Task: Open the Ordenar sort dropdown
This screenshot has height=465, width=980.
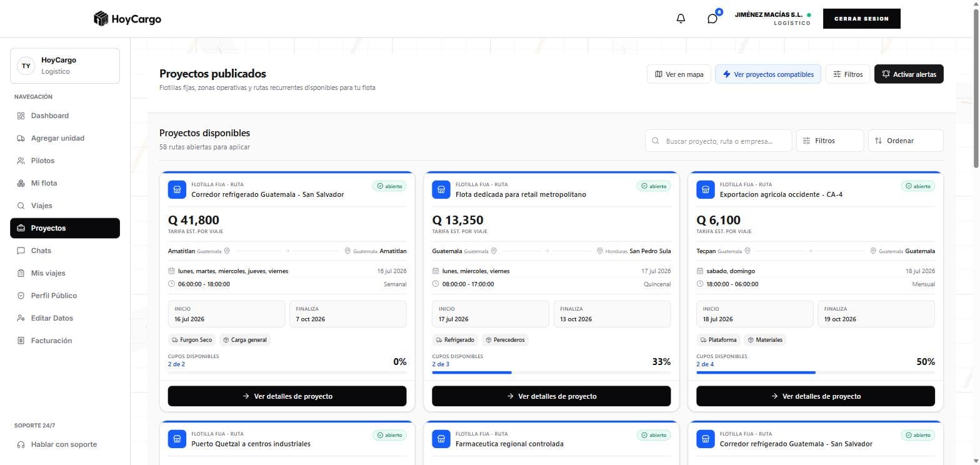Action: click(906, 141)
